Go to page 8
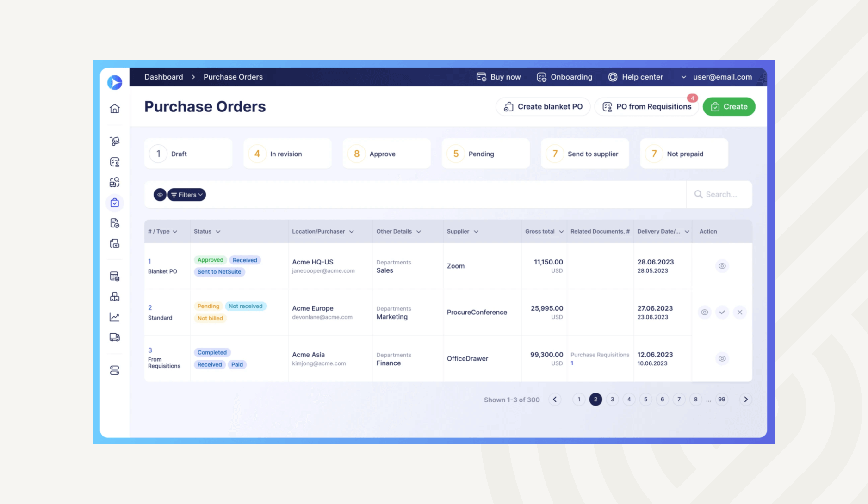Image resolution: width=868 pixels, height=504 pixels. [695, 400]
